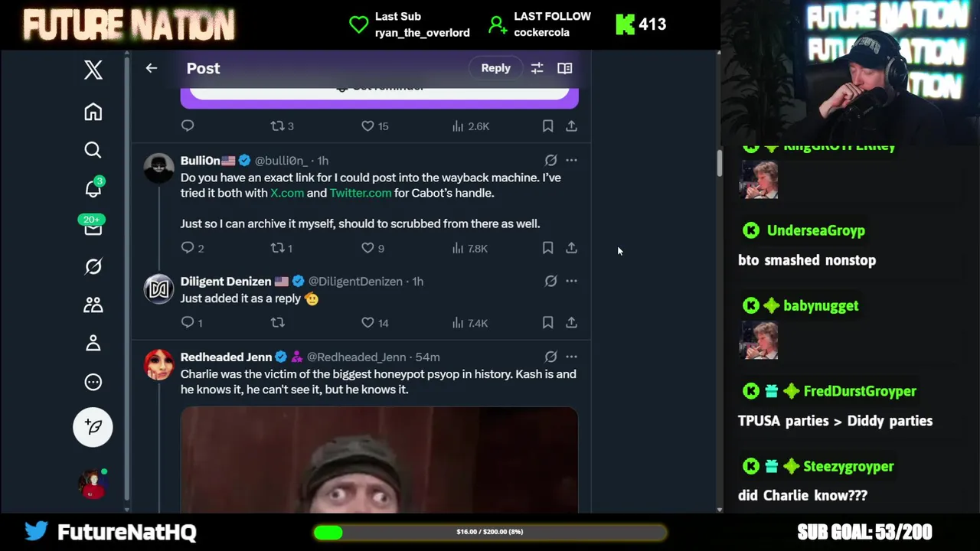This screenshot has width=980, height=551.
Task: Open Redheaded Jenn's attached image
Action: coord(379,460)
